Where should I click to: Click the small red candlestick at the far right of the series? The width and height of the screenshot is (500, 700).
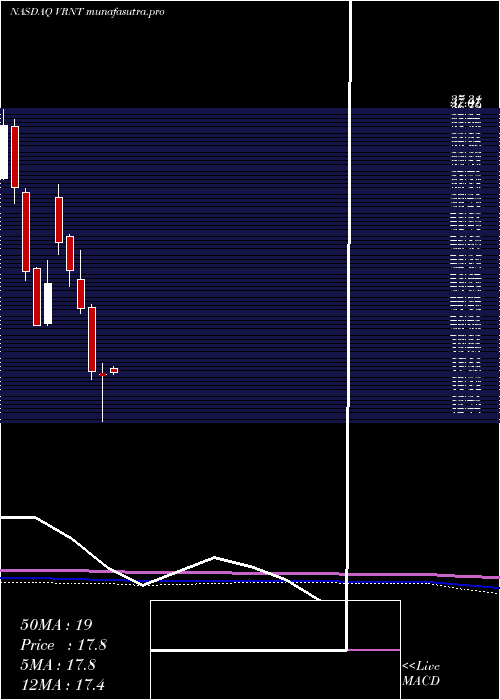114,371
